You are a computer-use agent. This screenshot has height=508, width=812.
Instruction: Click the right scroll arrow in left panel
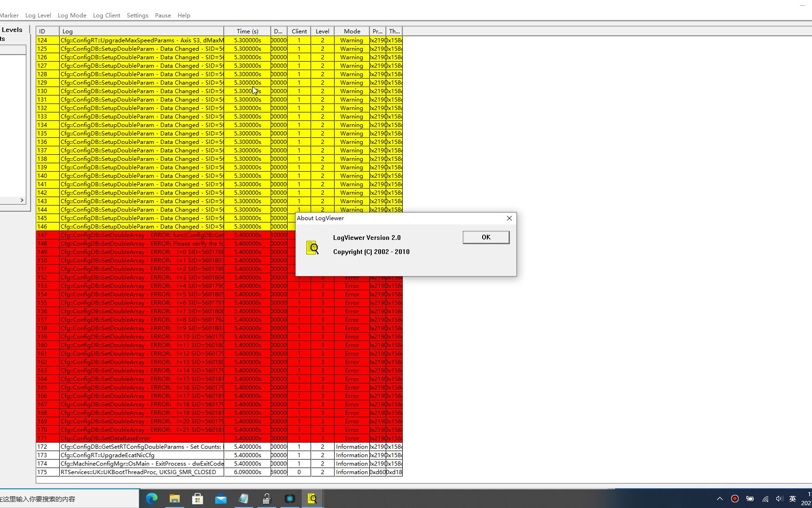[22, 200]
